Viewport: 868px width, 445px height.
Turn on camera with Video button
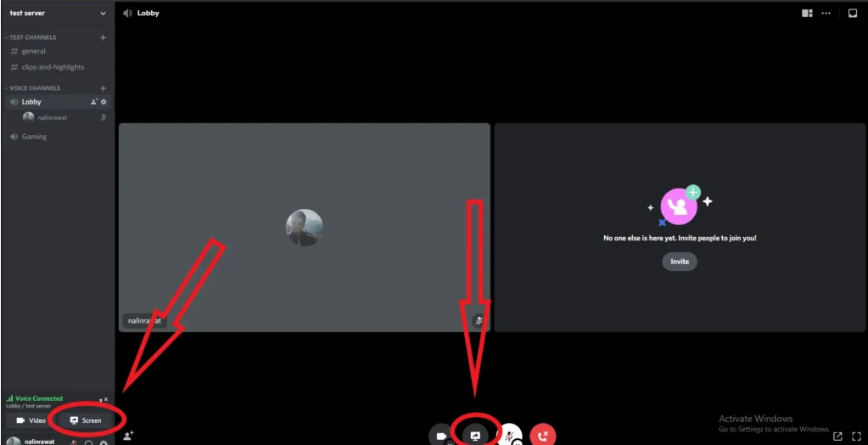tap(31, 420)
